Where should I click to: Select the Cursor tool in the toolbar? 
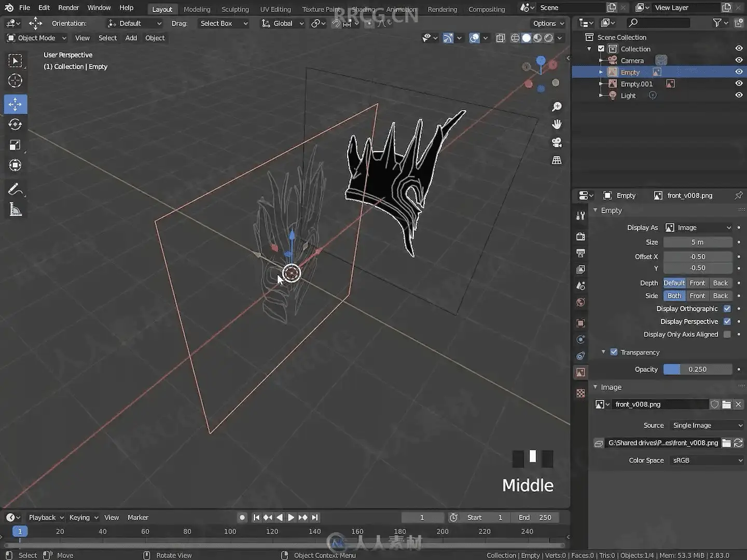[15, 81]
